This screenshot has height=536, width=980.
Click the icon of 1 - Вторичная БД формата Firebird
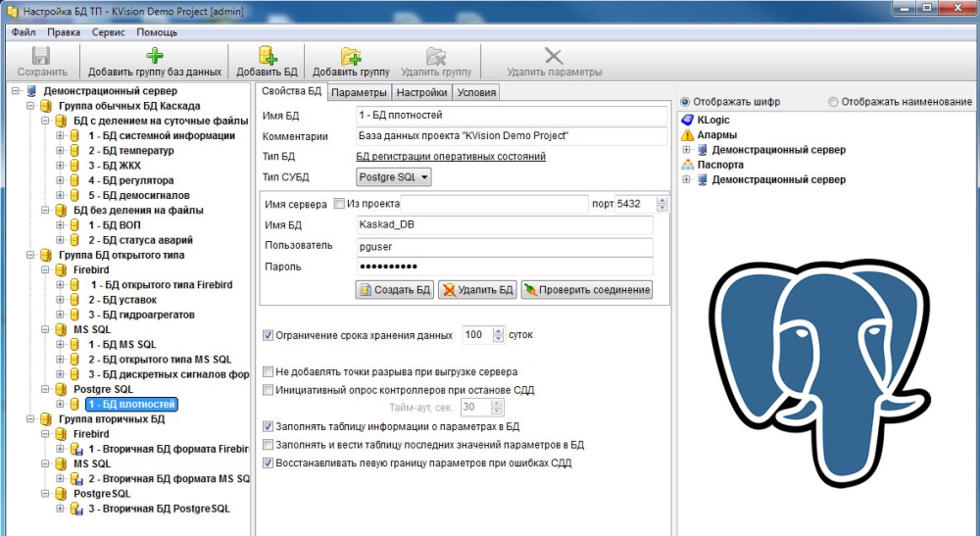[76, 449]
